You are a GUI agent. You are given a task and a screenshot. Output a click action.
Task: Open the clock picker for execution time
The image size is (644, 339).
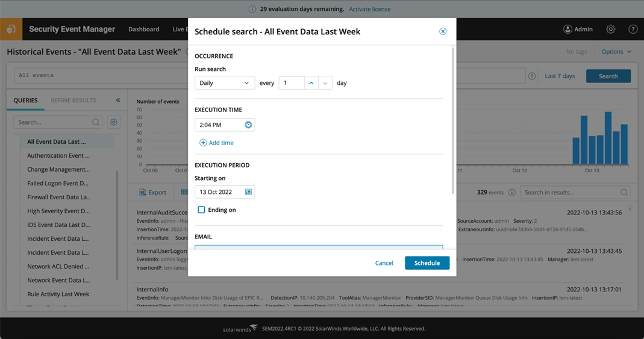pyautogui.click(x=248, y=125)
